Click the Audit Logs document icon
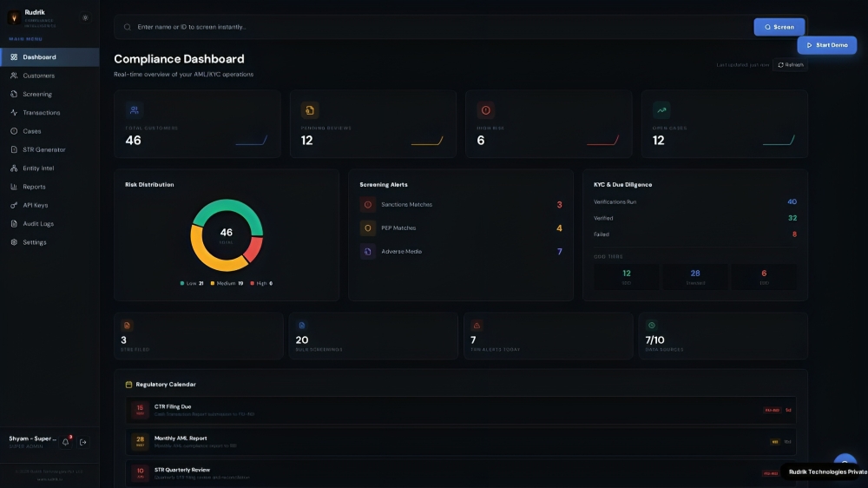This screenshot has height=488, width=868. [14, 224]
